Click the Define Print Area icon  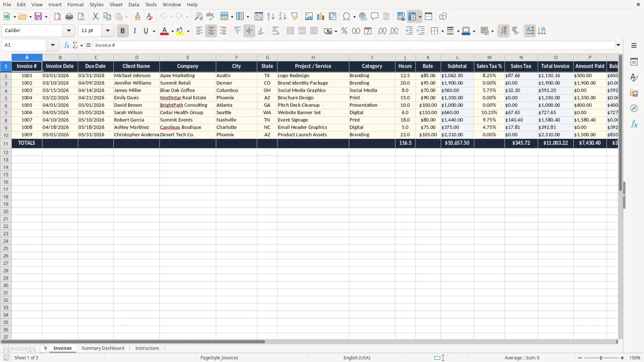point(401,17)
